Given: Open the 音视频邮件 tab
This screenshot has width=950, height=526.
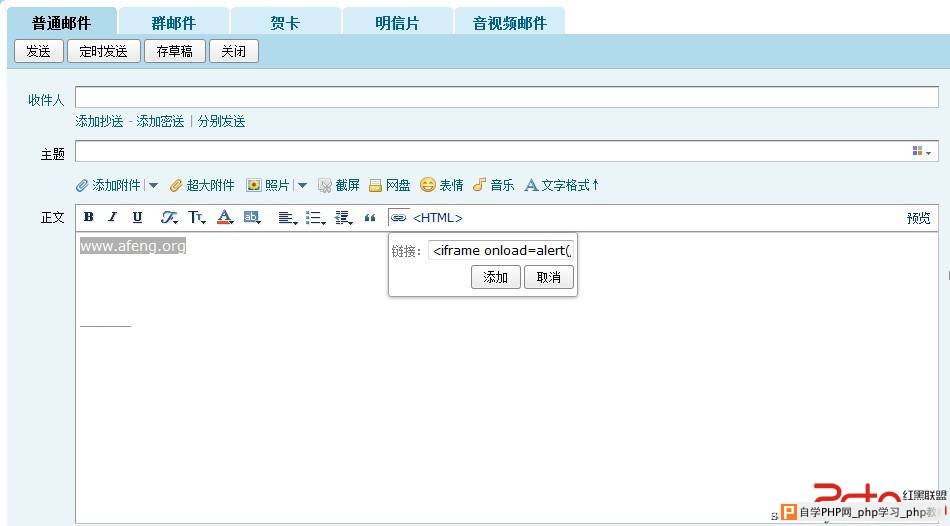Looking at the screenshot, I should click(510, 22).
